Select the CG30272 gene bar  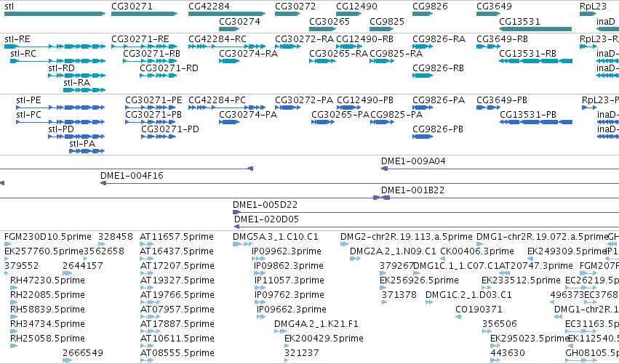click(x=288, y=14)
